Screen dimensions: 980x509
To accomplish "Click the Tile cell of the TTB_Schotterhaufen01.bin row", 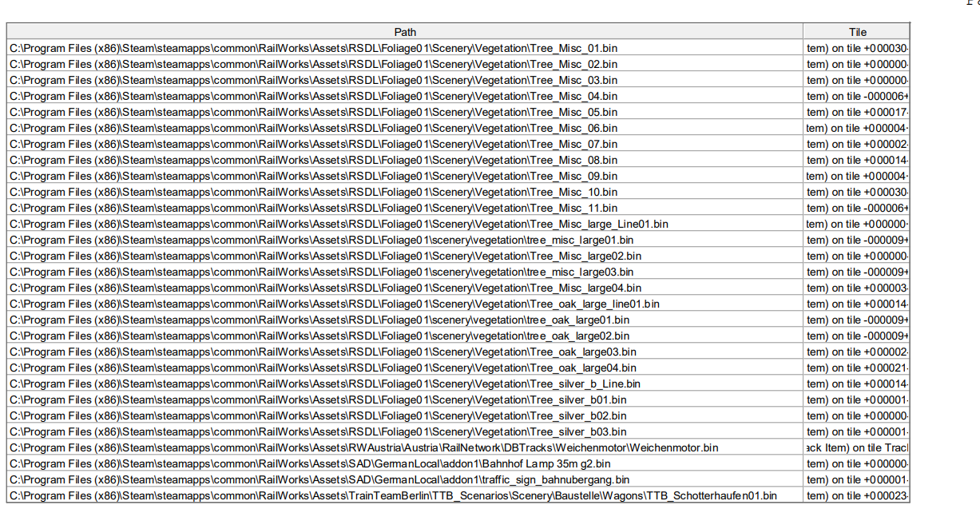I will tap(857, 495).
